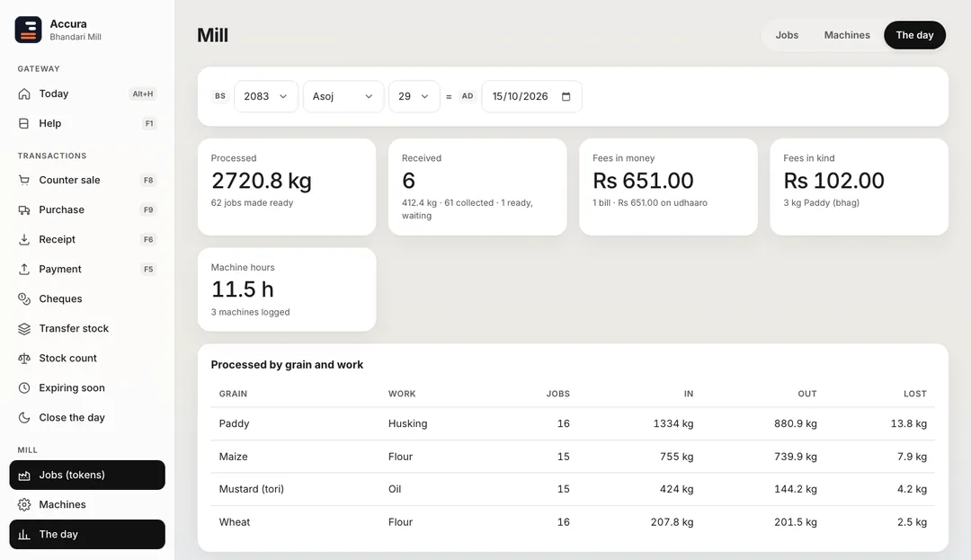Image resolution: width=971 pixels, height=560 pixels.
Task: Click the Expiring soon clock icon
Action: pyautogui.click(x=24, y=388)
